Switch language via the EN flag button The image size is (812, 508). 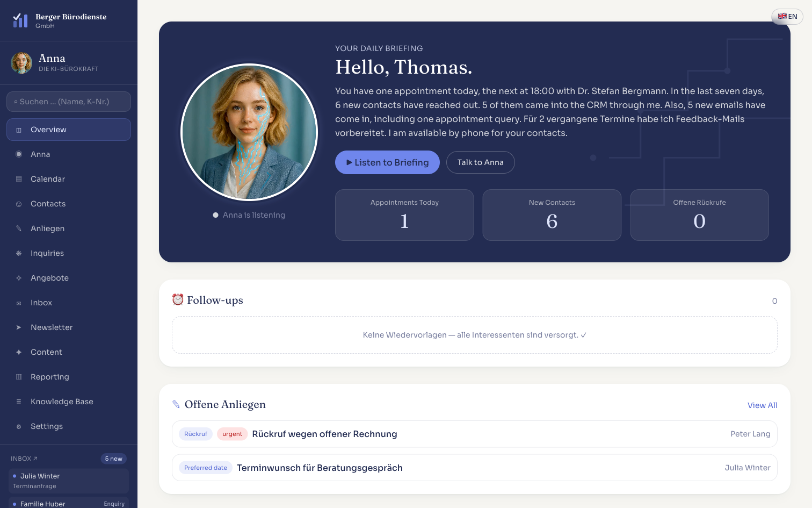787,17
